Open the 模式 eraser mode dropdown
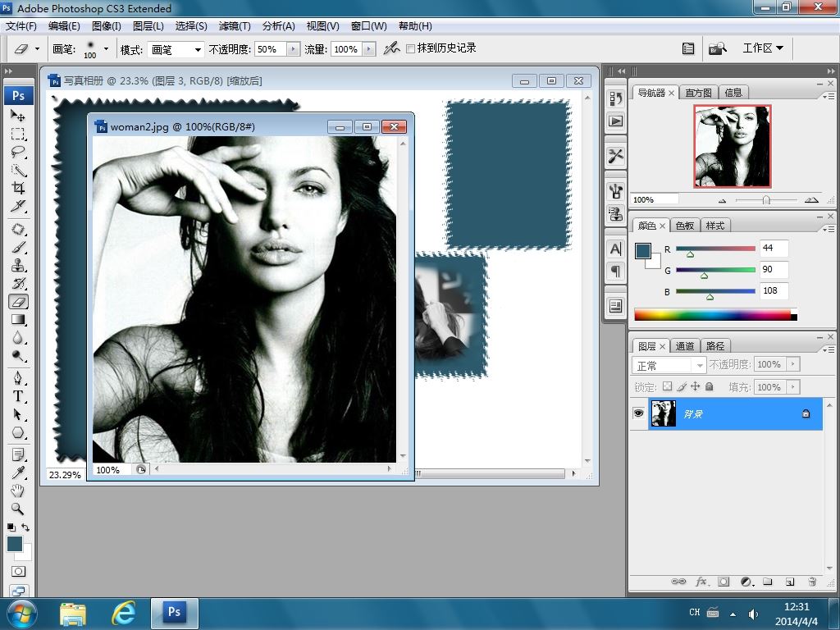Screen dimensions: 840x630 [176, 49]
